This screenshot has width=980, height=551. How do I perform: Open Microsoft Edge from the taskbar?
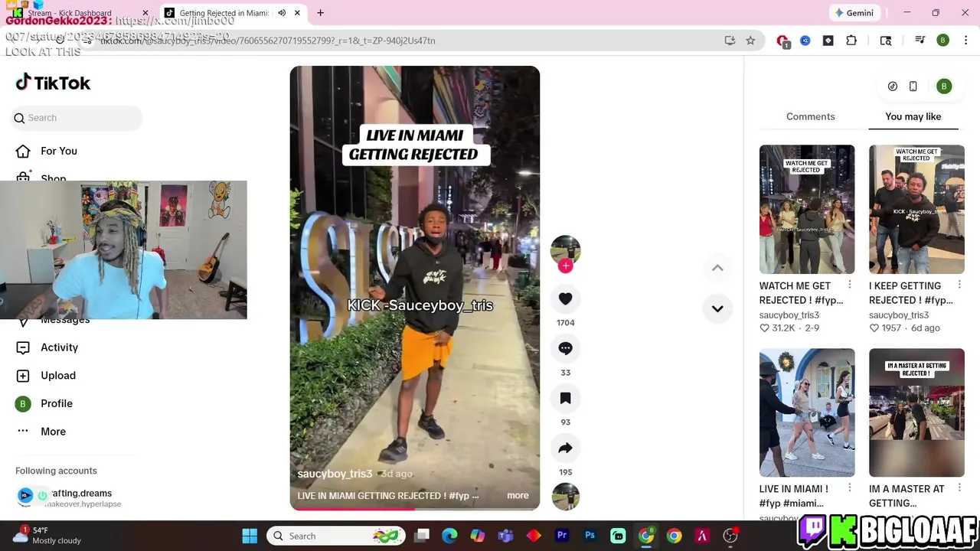[x=449, y=536]
